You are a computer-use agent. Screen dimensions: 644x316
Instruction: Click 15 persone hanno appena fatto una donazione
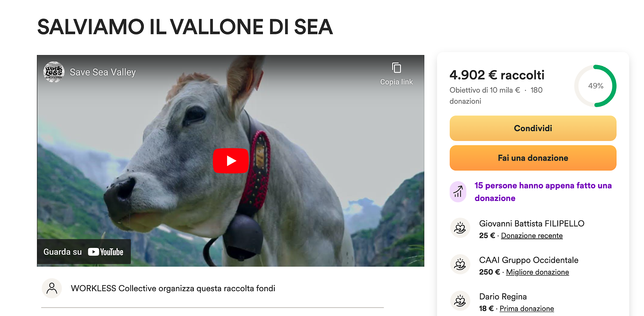click(x=543, y=192)
